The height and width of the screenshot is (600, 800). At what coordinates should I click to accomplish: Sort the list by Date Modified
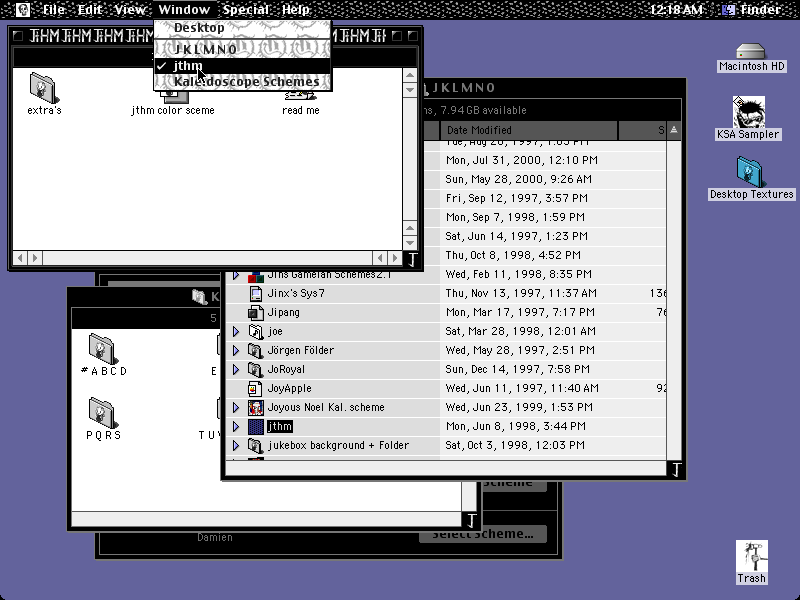pyautogui.click(x=529, y=130)
